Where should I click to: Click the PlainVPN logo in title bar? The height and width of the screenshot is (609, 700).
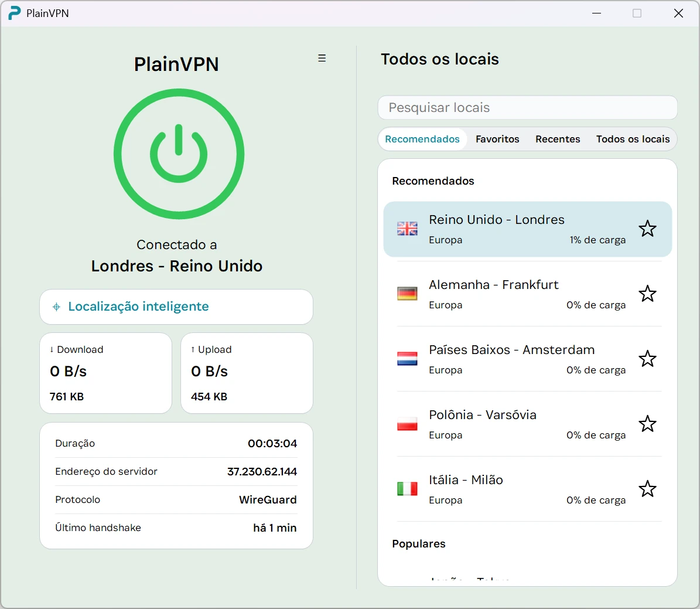click(x=14, y=13)
